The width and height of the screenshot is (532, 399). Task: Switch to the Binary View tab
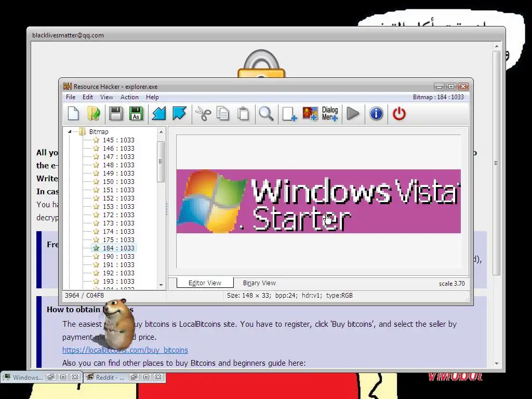click(259, 283)
